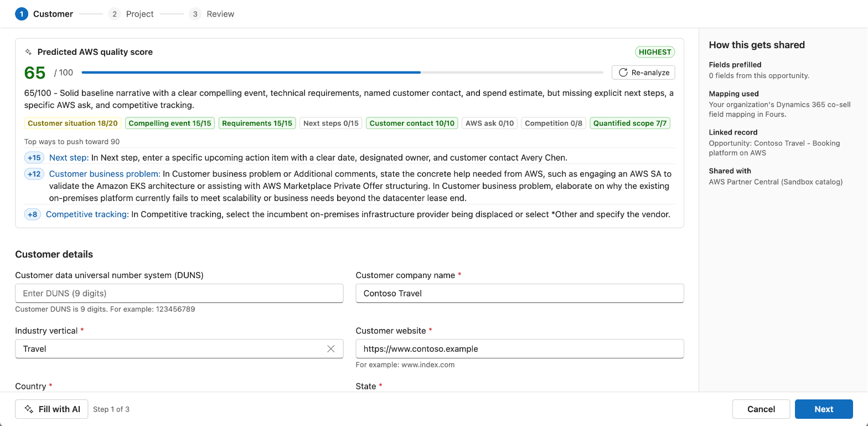Click 'For example: www.index.com' hint text
868x426 pixels.
click(405, 365)
